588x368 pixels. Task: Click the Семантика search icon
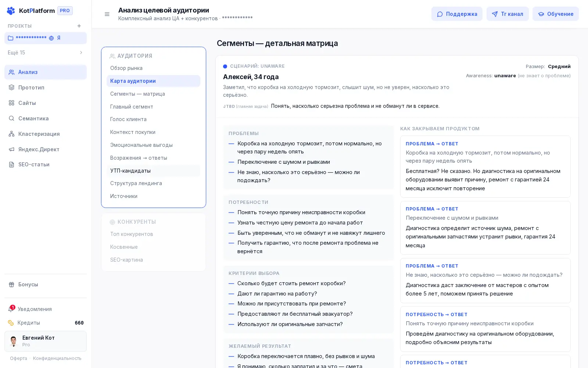coord(11,118)
